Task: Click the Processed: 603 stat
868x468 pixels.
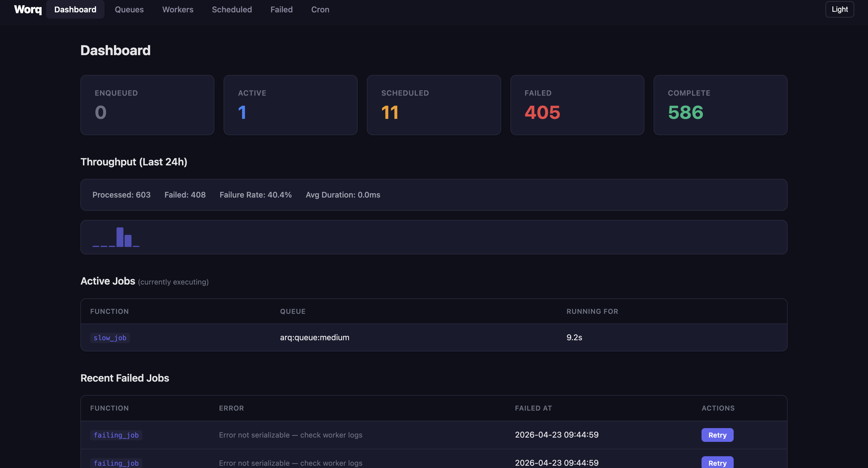Action: coord(121,195)
